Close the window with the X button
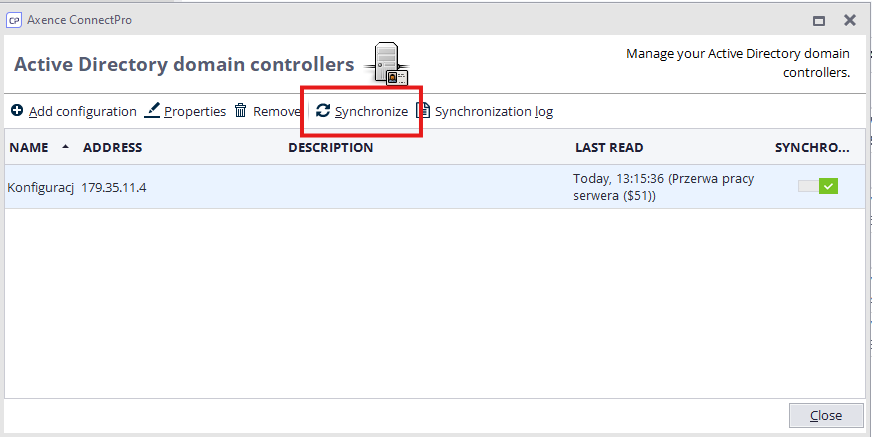Screen dimensions: 872x437 pyautogui.click(x=850, y=20)
